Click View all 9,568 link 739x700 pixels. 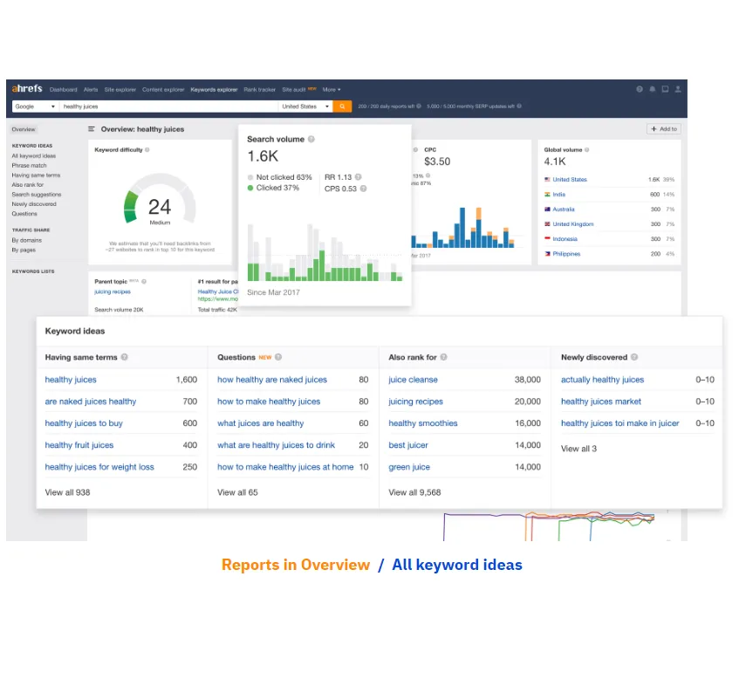[x=414, y=492]
